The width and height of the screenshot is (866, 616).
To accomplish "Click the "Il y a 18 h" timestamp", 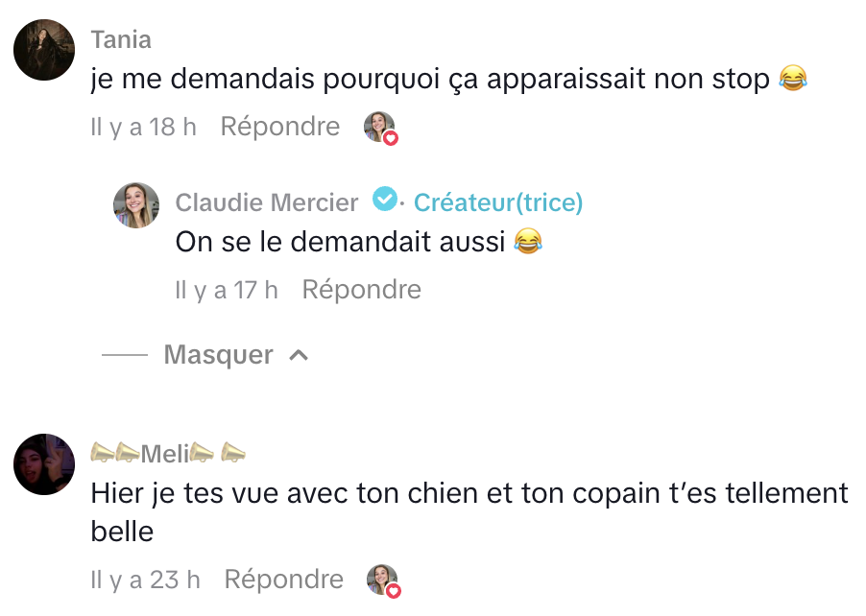I will (143, 127).
